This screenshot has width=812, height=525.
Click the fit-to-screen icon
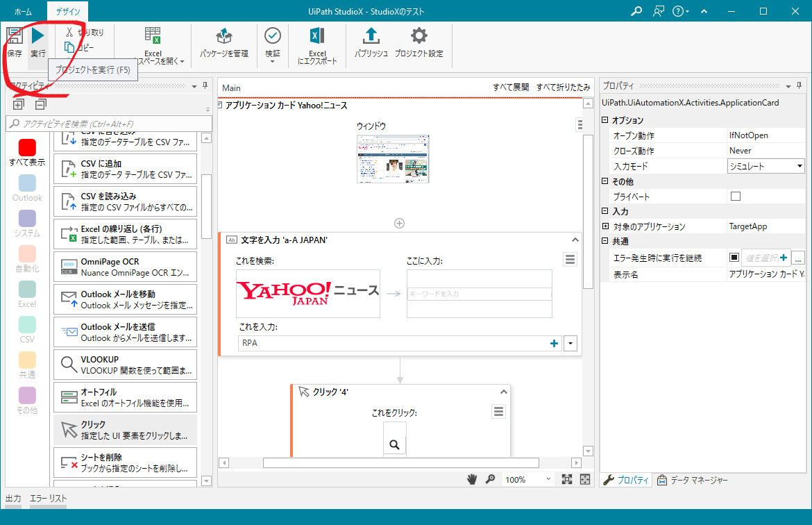click(x=566, y=479)
